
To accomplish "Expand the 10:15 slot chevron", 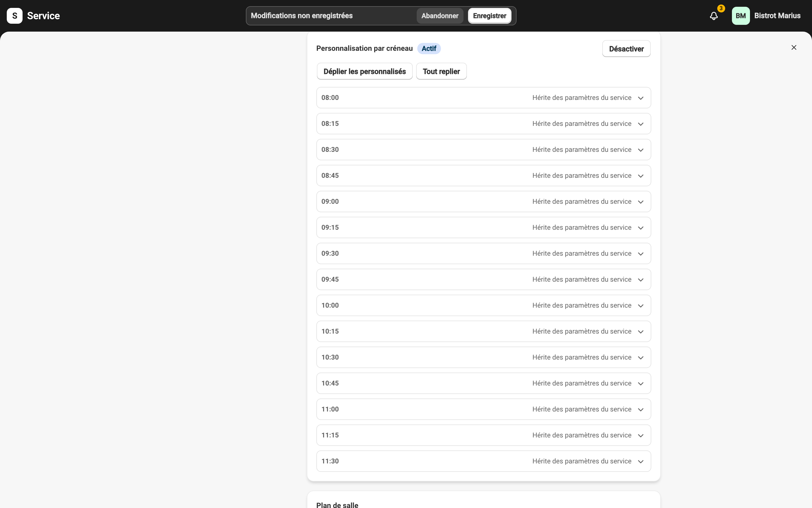I will click(x=640, y=332).
